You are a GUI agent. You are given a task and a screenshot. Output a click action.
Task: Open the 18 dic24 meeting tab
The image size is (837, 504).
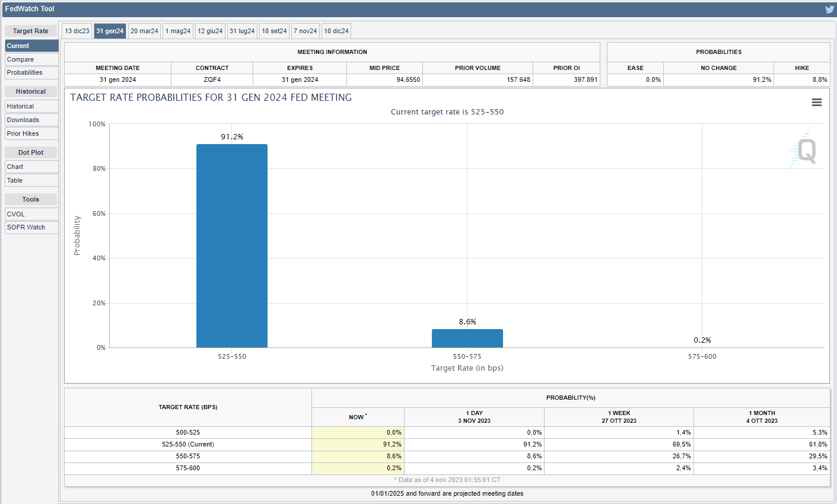(336, 31)
